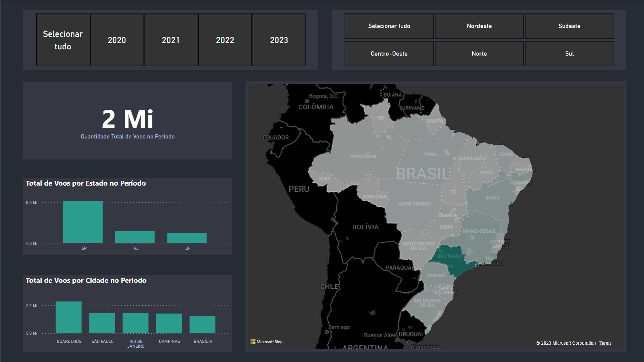This screenshot has height=362, width=644.
Task: Click 'Total de Voos por Cidade' chart title
Action: pyautogui.click(x=86, y=281)
